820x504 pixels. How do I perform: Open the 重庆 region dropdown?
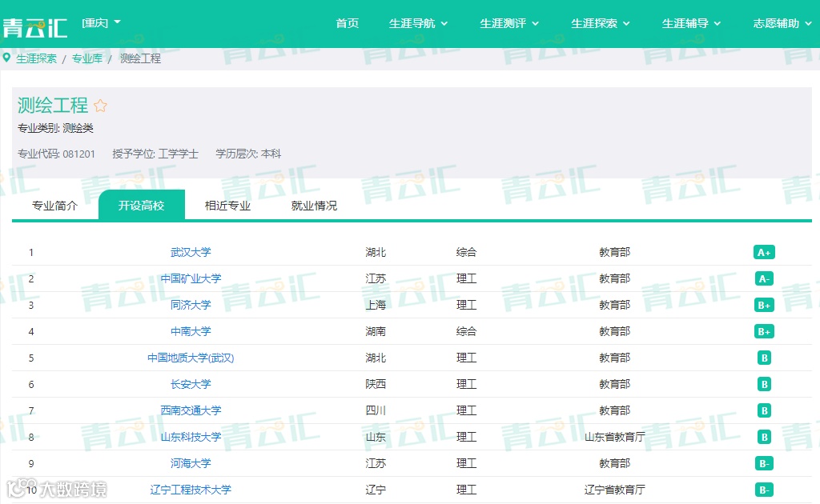101,23
